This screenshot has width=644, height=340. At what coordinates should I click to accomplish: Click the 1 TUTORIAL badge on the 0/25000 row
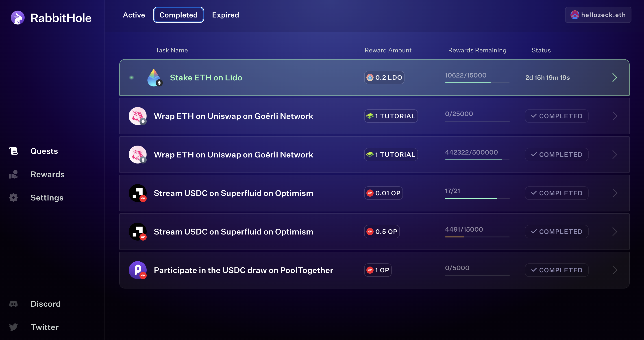[x=391, y=116]
